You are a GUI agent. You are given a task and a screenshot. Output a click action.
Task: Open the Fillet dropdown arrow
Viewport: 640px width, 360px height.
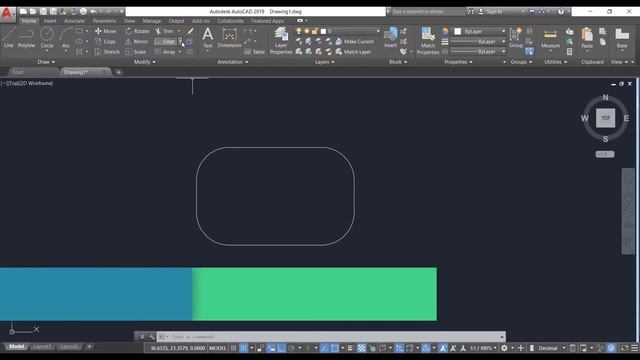coord(180,42)
